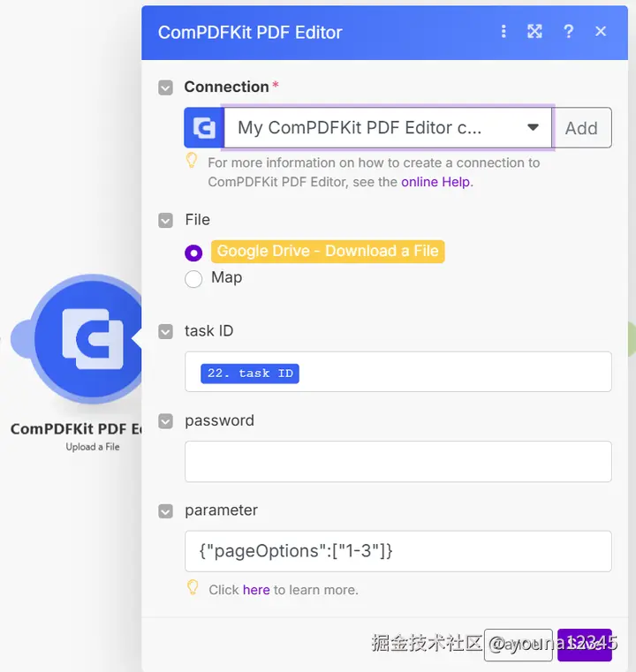Click the Google Drive - Download a File label

pos(328,251)
